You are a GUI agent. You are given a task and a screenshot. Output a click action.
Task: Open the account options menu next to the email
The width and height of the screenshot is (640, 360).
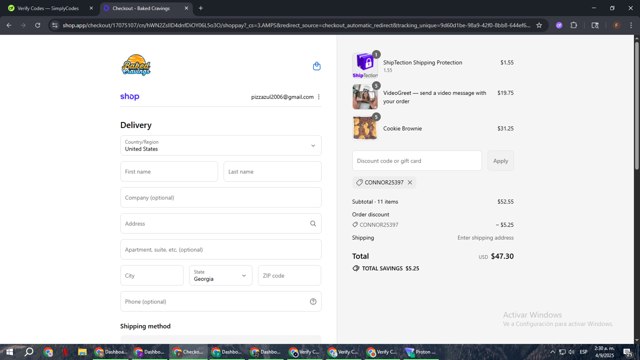319,97
